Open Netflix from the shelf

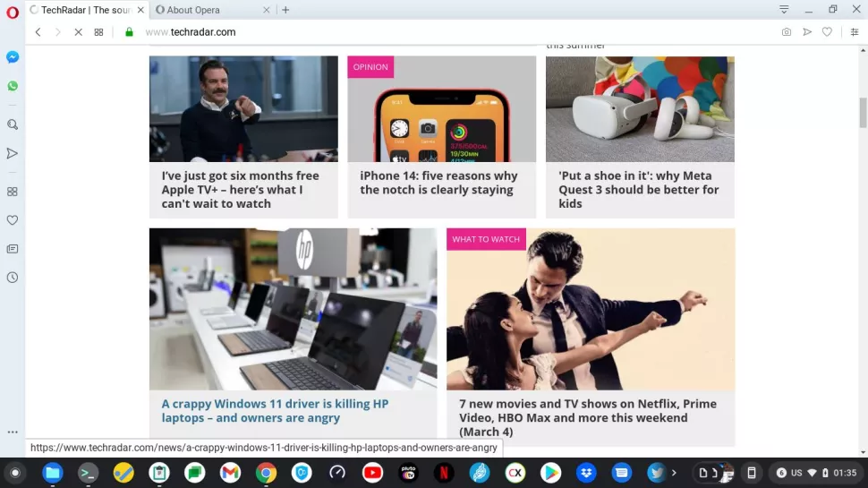point(444,473)
